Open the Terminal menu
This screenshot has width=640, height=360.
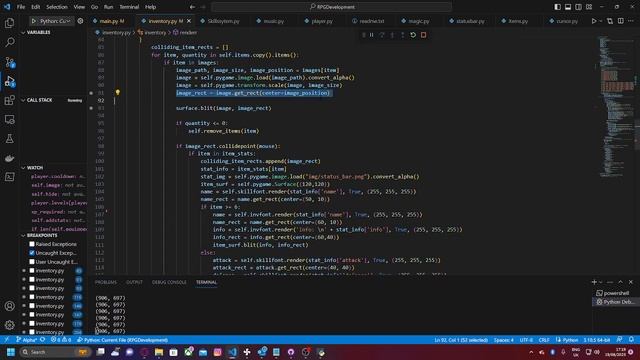[x=129, y=7]
